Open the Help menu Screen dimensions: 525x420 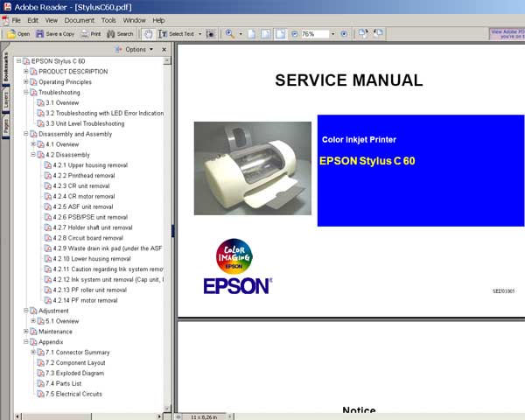point(158,20)
